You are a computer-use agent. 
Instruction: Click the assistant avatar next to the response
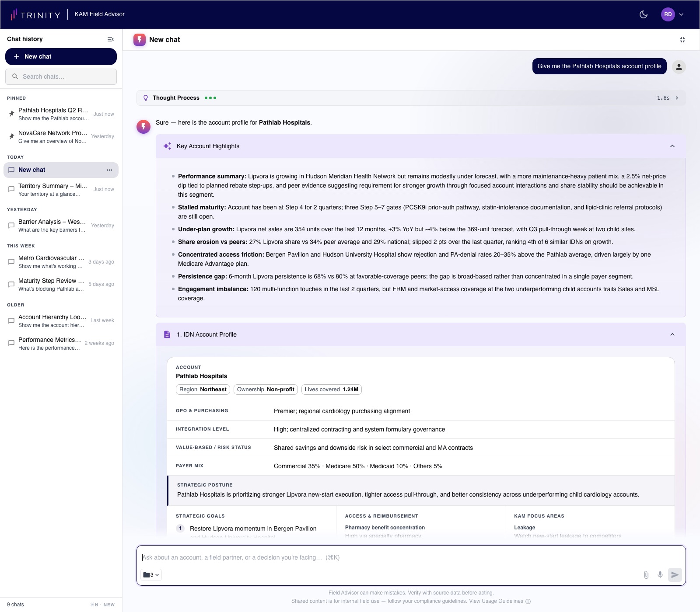pyautogui.click(x=143, y=127)
